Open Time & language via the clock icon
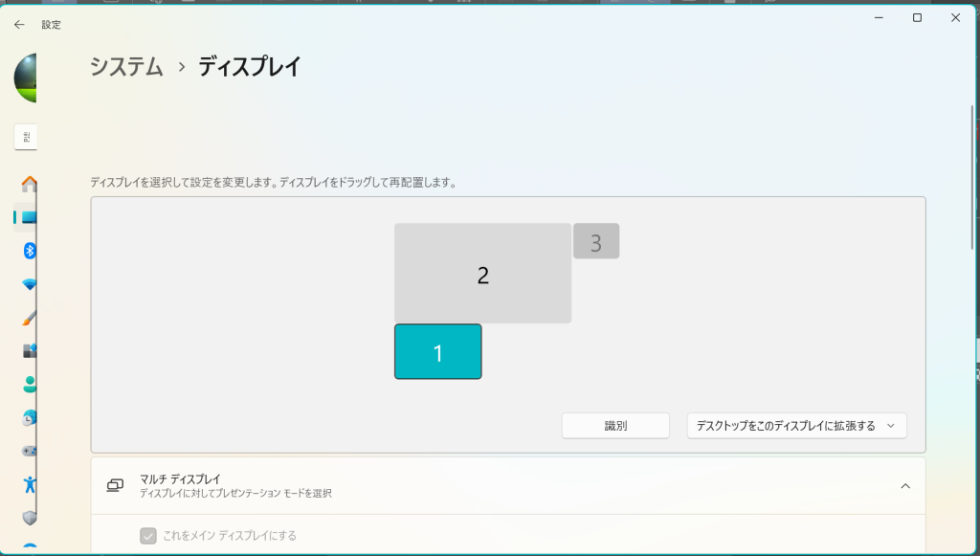 click(x=29, y=417)
